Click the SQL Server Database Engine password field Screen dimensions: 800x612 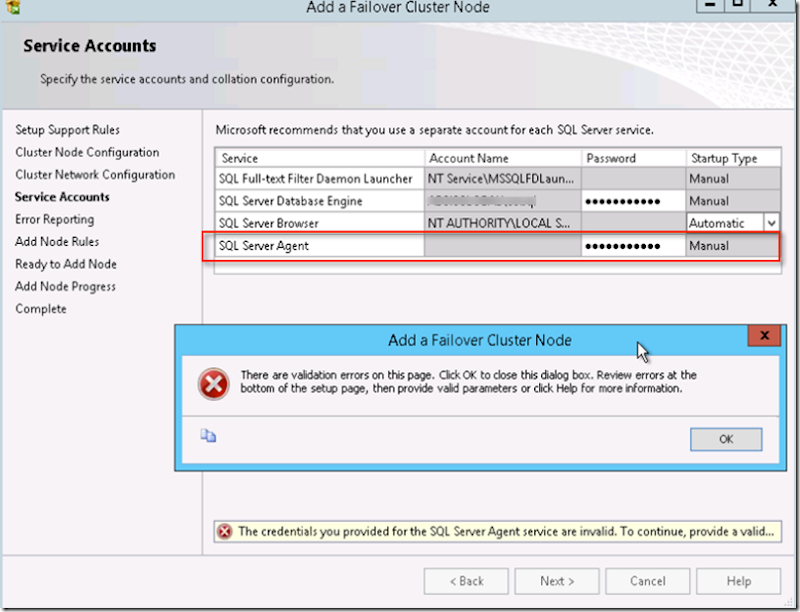pyautogui.click(x=633, y=201)
